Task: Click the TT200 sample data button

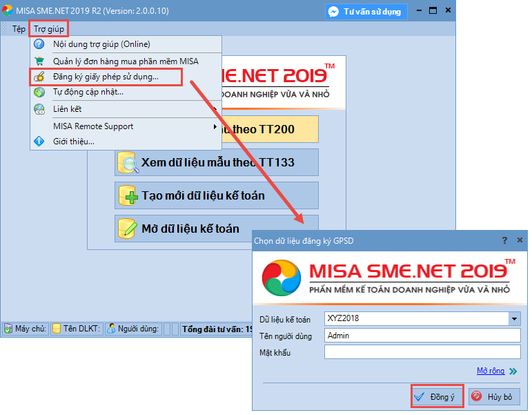Action: click(x=270, y=129)
